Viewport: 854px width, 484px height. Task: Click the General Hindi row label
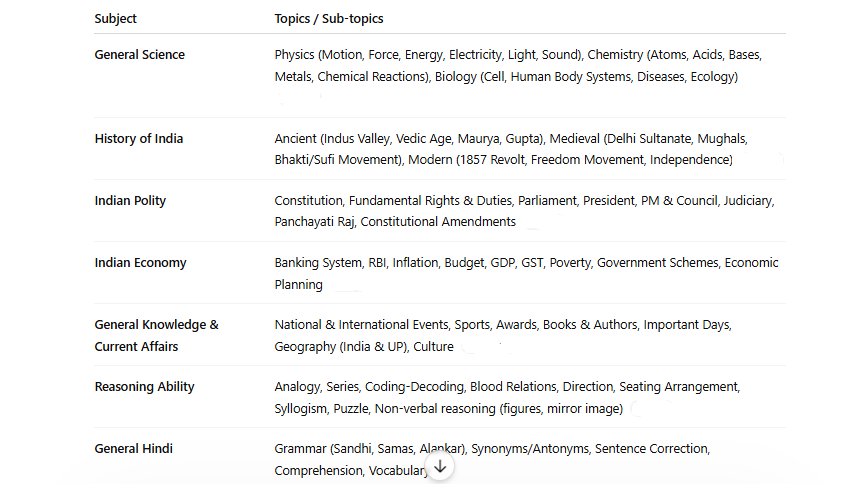[x=133, y=449]
